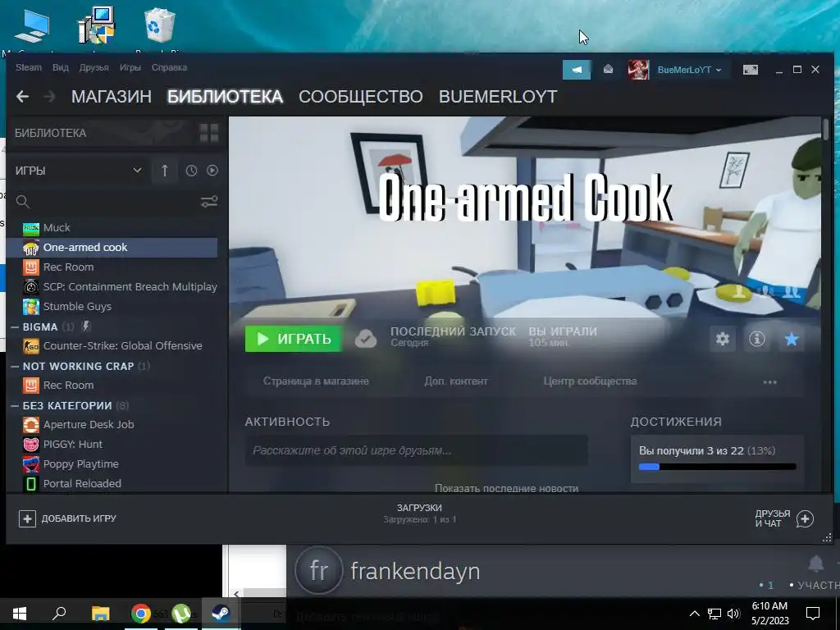The height and width of the screenshot is (630, 840).
Task: Open File Explorer from the taskbar
Action: pyautogui.click(x=100, y=613)
